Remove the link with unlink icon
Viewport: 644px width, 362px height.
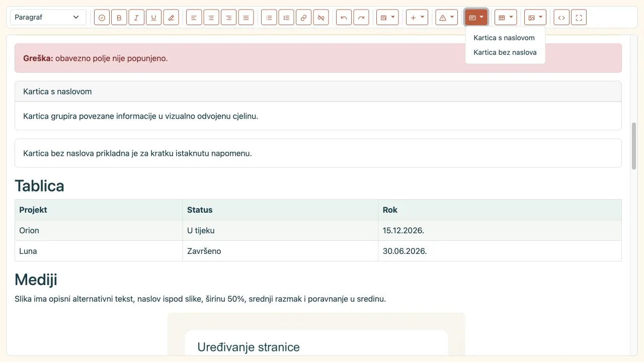pos(321,18)
